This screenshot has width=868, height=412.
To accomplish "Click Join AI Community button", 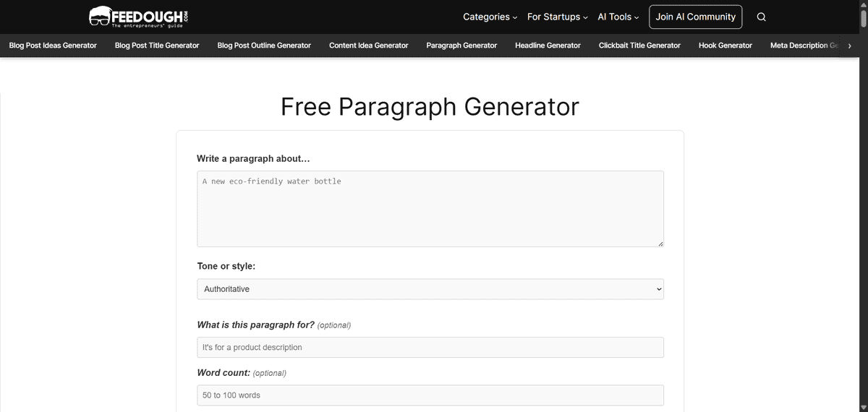I will [695, 17].
